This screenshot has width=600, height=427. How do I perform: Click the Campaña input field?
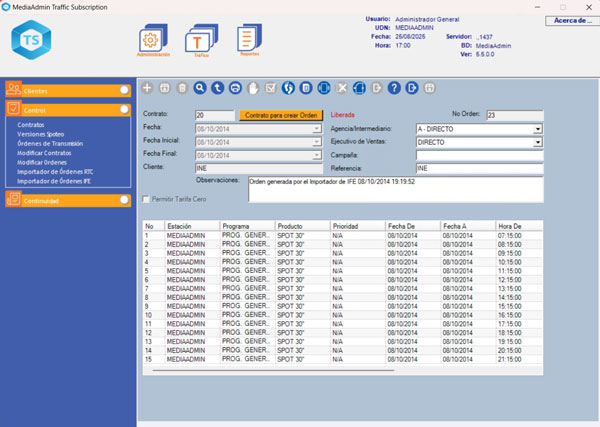(478, 155)
